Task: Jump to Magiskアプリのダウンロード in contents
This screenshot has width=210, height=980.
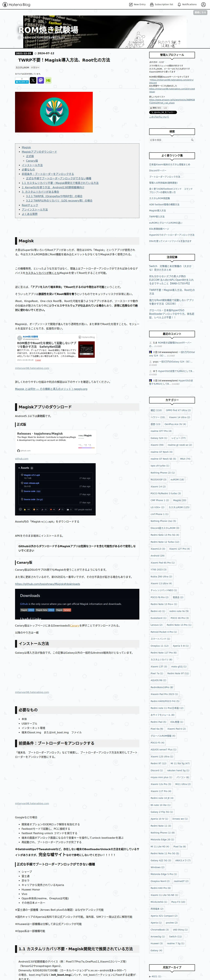Action: tap(39, 152)
